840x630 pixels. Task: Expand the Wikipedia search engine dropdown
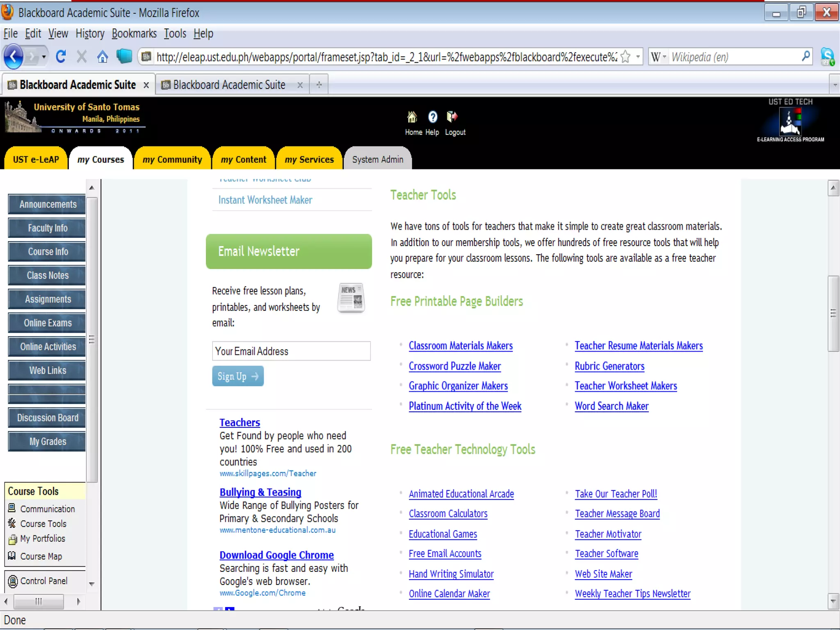click(659, 57)
